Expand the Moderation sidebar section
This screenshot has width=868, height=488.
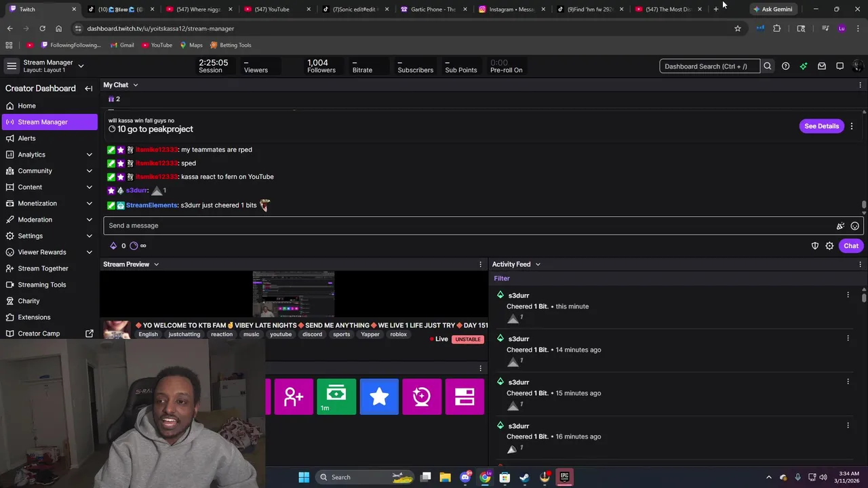pos(89,220)
